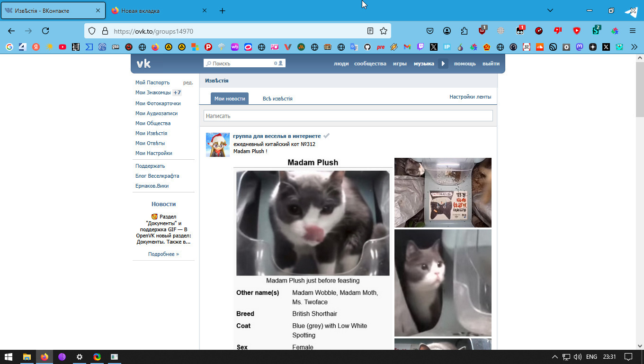Open the Firefox hamburger application menu

pos(633,31)
